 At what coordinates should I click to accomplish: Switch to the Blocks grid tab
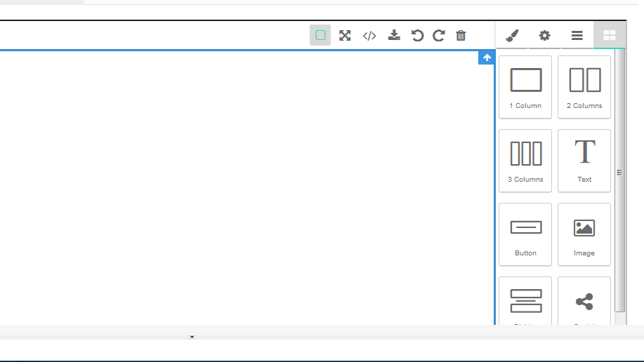[610, 36]
